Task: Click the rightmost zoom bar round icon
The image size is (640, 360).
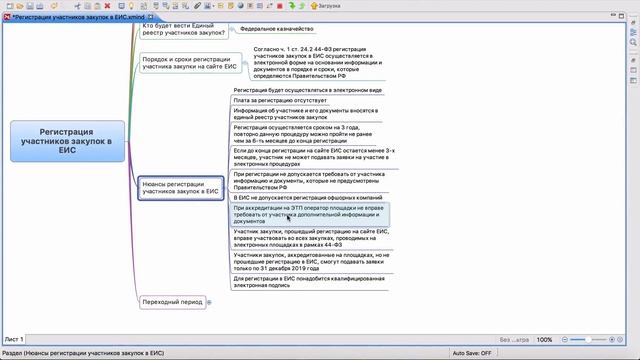Action: click(x=620, y=340)
